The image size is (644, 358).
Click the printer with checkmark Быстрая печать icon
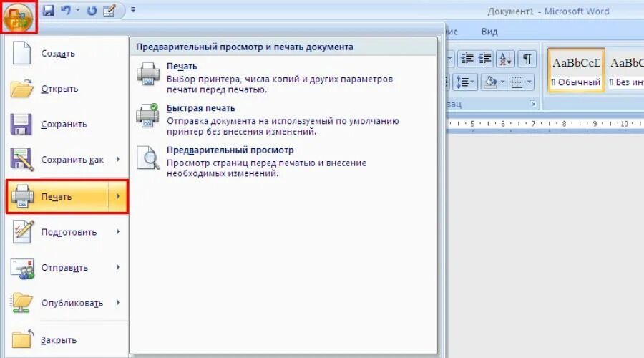click(x=147, y=115)
